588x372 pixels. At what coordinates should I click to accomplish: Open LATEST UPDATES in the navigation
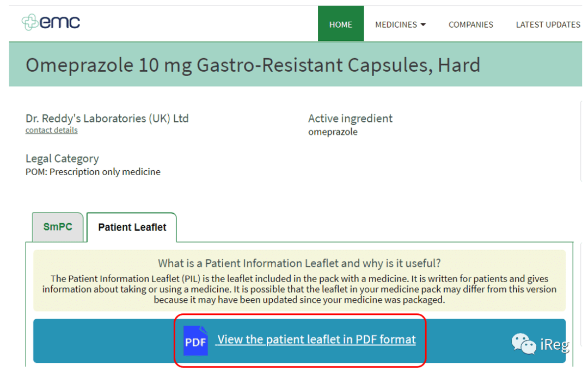pyautogui.click(x=548, y=24)
